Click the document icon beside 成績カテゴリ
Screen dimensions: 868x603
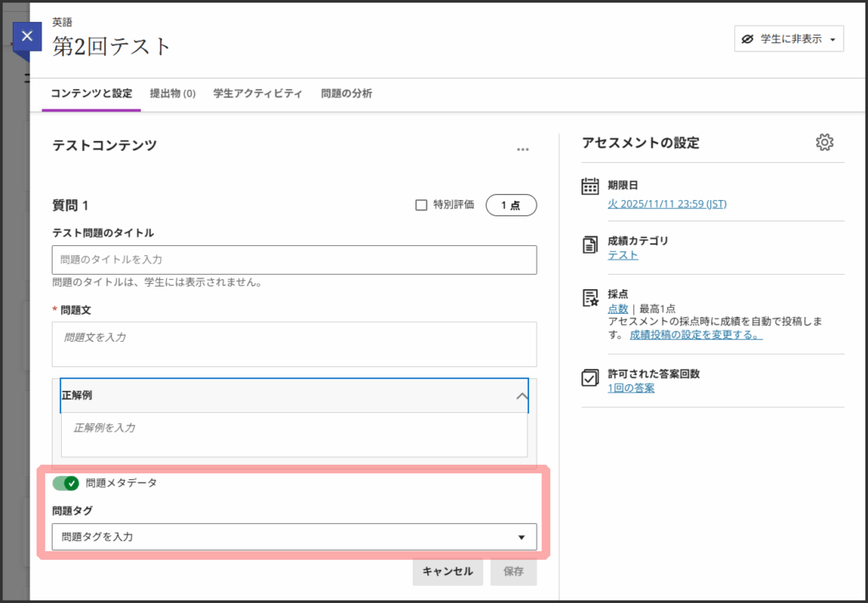590,246
